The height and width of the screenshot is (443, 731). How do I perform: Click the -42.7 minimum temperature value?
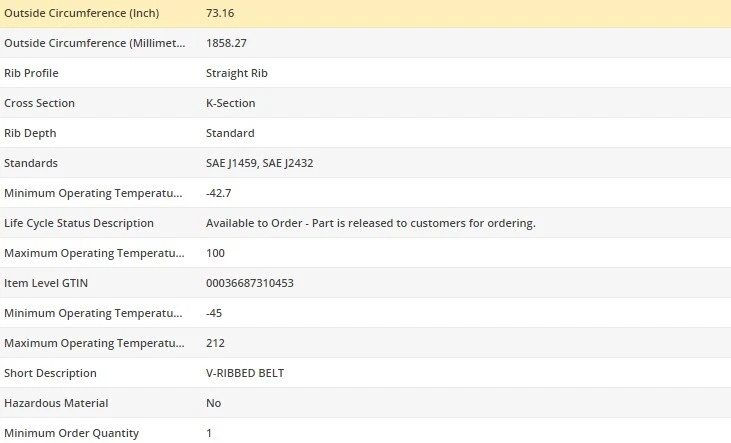click(219, 193)
